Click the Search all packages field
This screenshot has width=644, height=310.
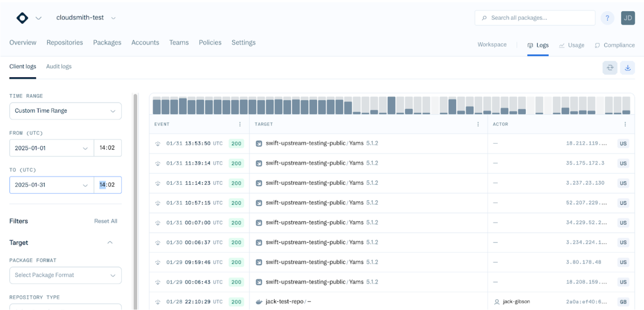pos(535,18)
